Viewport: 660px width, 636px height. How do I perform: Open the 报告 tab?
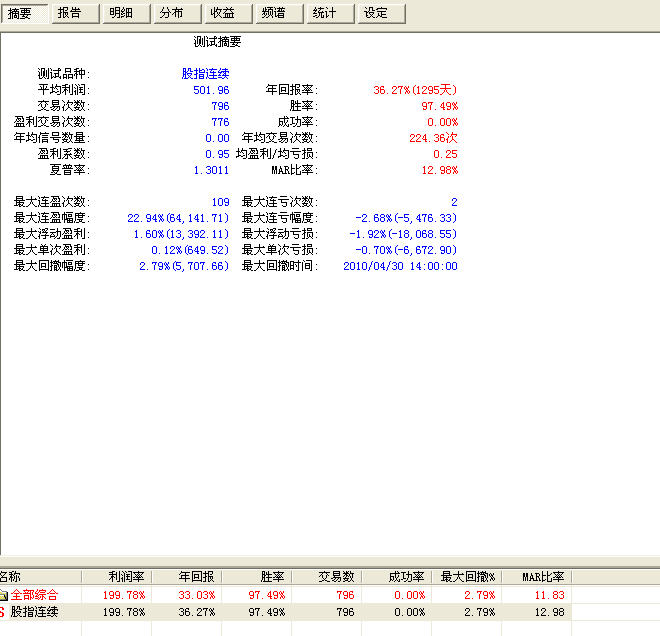(x=75, y=13)
